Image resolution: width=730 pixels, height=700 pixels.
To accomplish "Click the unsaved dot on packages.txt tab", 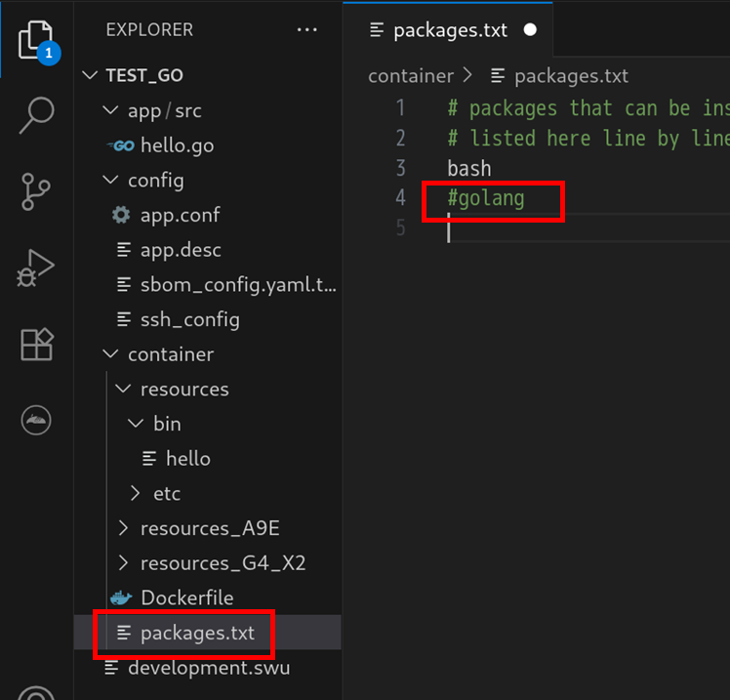I will (530, 30).
